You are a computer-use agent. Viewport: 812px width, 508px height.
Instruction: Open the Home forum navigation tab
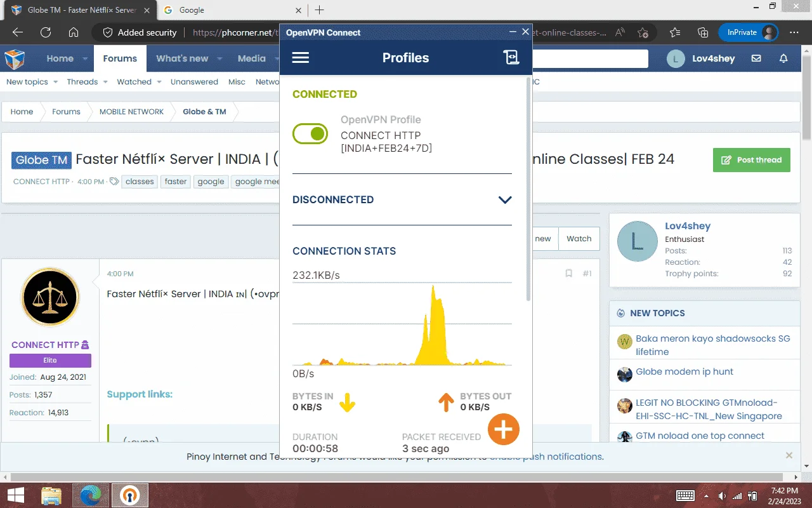60,58
